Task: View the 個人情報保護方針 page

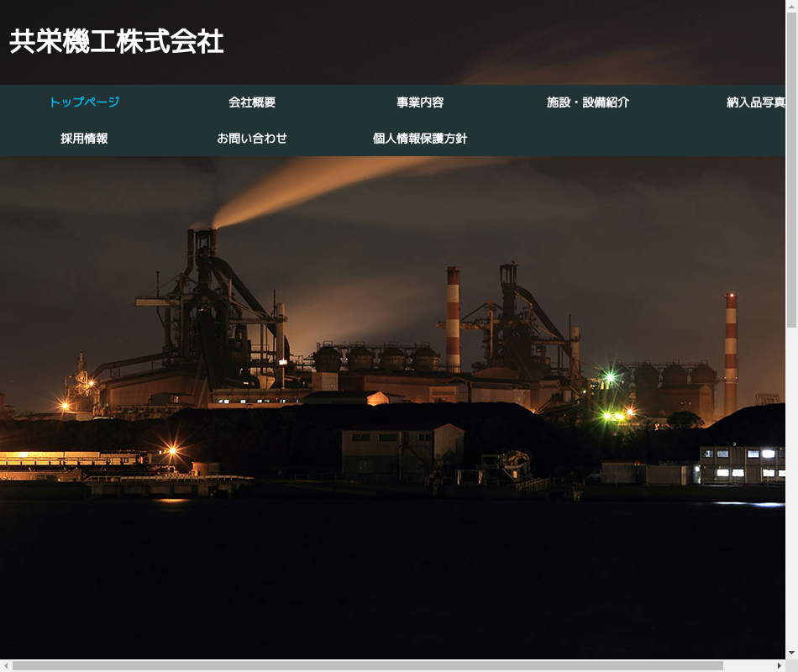Action: tap(420, 139)
